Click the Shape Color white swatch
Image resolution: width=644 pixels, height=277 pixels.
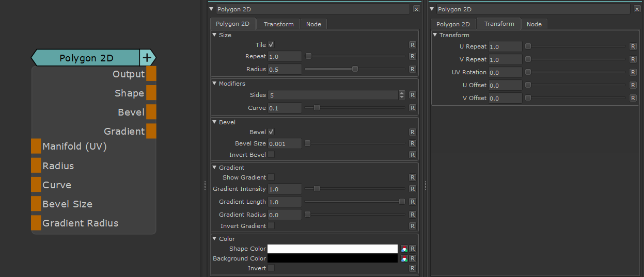(332, 249)
